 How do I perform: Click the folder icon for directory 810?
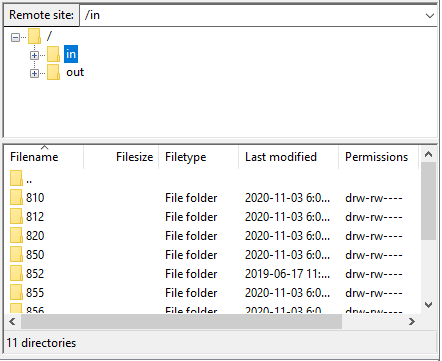pos(16,197)
